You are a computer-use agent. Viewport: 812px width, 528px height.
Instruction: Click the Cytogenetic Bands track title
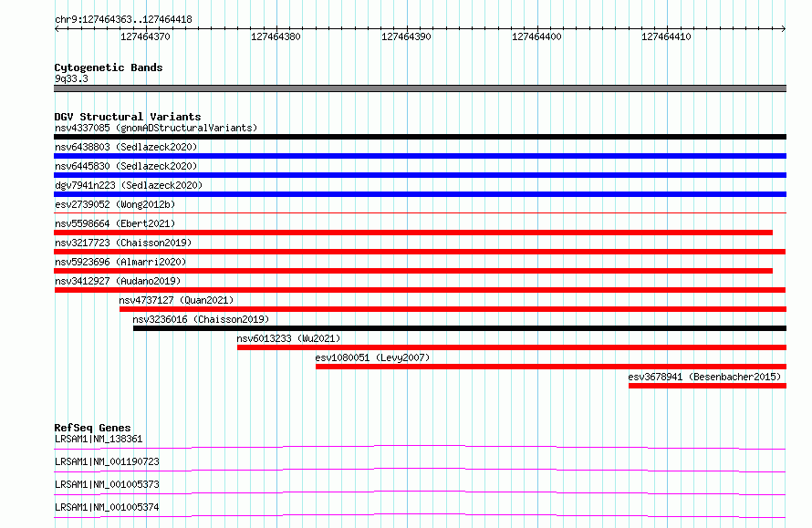[109, 67]
